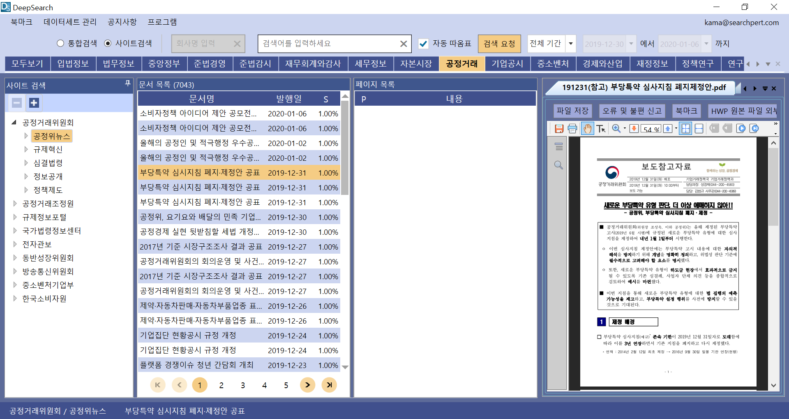Open the 데이터세트 관리 menu
The height and width of the screenshot is (419, 789).
70,21
